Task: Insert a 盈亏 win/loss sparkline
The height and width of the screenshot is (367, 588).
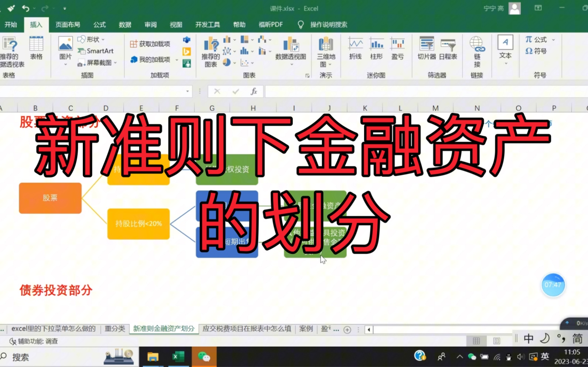Action: pyautogui.click(x=398, y=48)
